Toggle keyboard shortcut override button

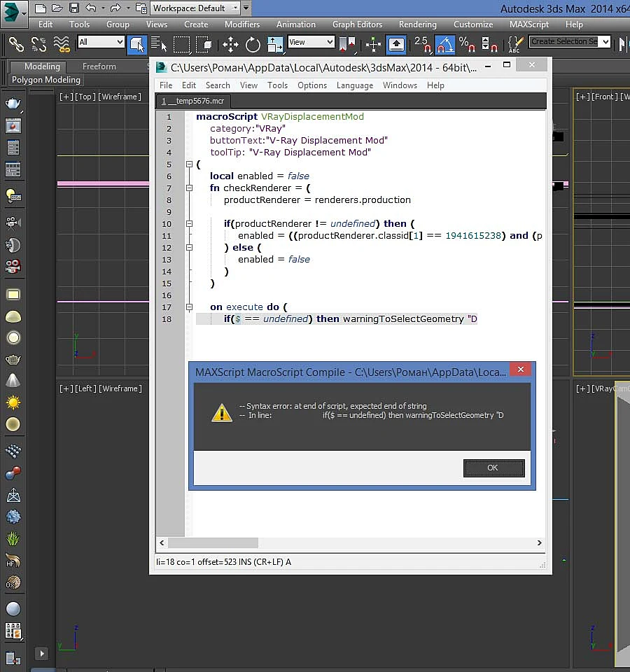click(x=396, y=44)
